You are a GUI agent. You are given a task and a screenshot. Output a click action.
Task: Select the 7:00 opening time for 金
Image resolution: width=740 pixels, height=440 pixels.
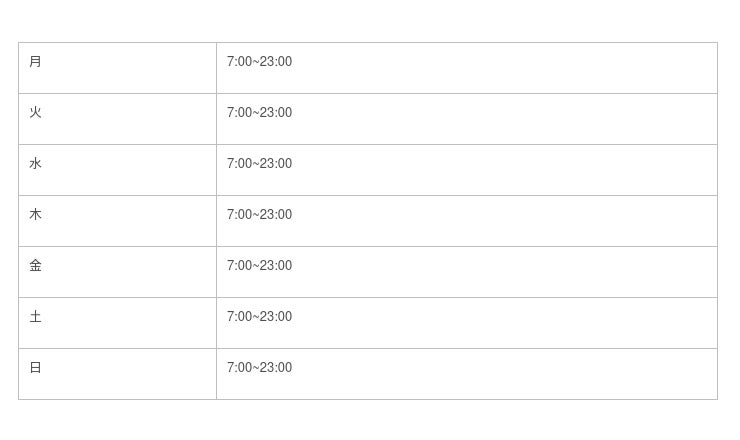[x=239, y=266]
